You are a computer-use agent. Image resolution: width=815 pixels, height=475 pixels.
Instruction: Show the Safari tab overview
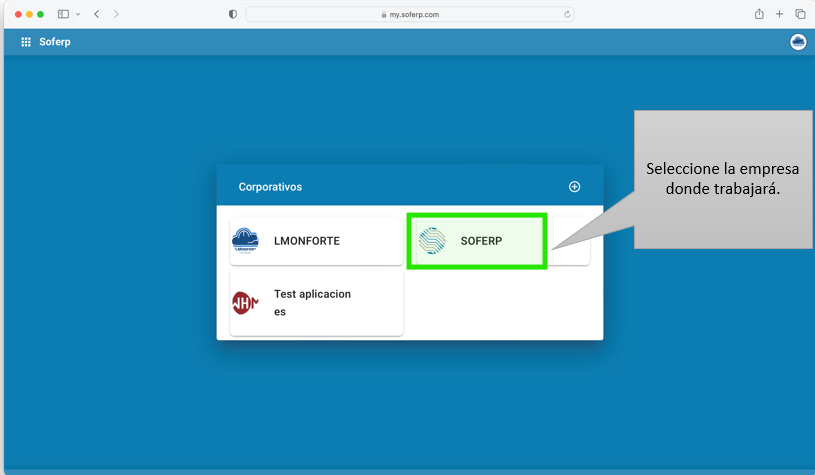tap(800, 14)
